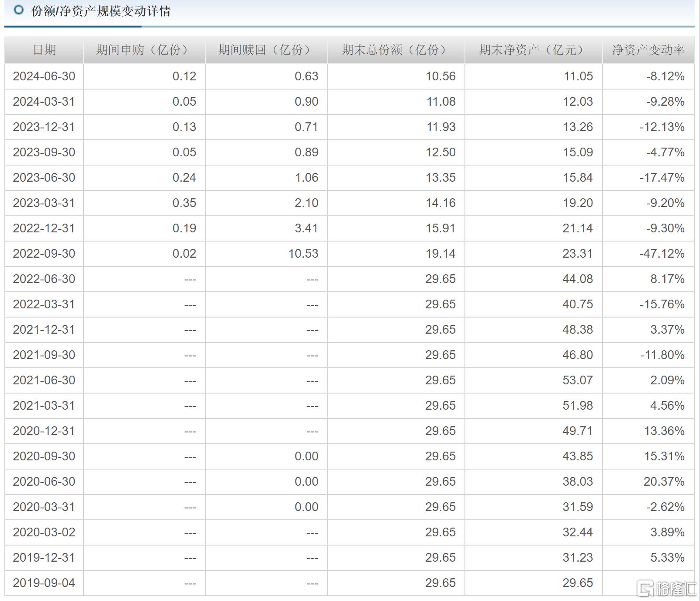
Task: Click change rate -12.13%
Action: click(x=662, y=127)
